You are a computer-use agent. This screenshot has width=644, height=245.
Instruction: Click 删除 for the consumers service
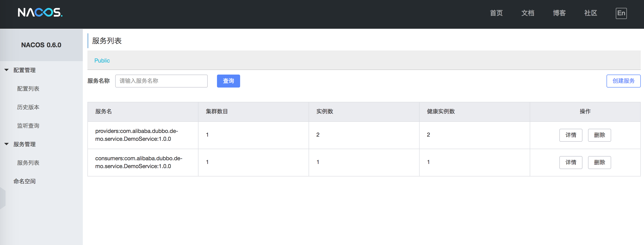click(x=599, y=162)
